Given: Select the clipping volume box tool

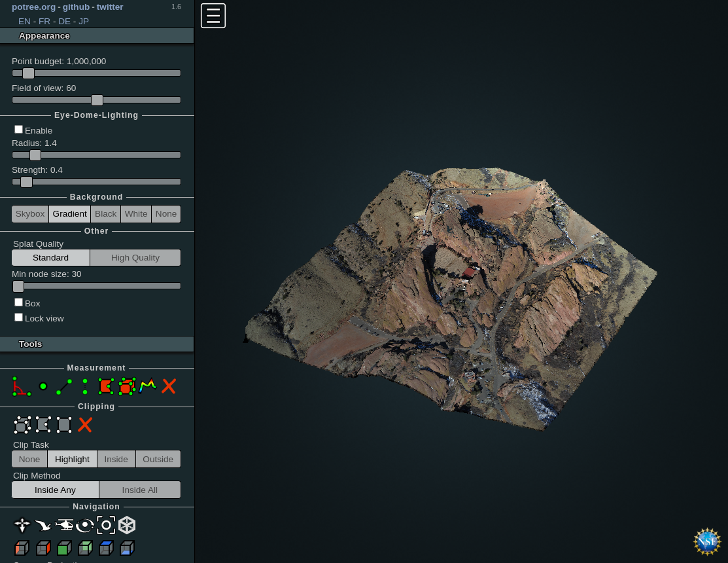Looking at the screenshot, I should pyautogui.click(x=22, y=425).
